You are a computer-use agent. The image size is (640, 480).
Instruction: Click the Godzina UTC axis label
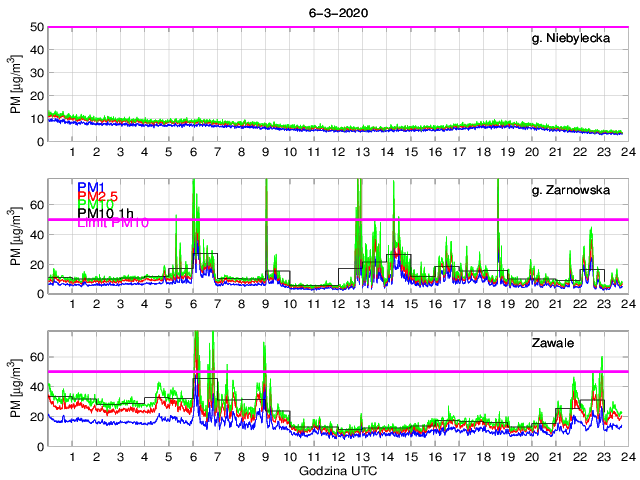click(x=338, y=470)
